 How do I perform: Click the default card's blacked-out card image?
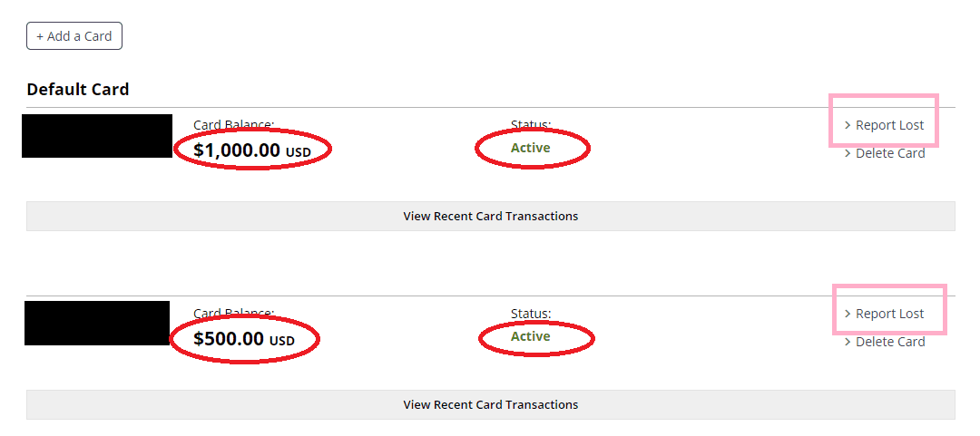97,136
